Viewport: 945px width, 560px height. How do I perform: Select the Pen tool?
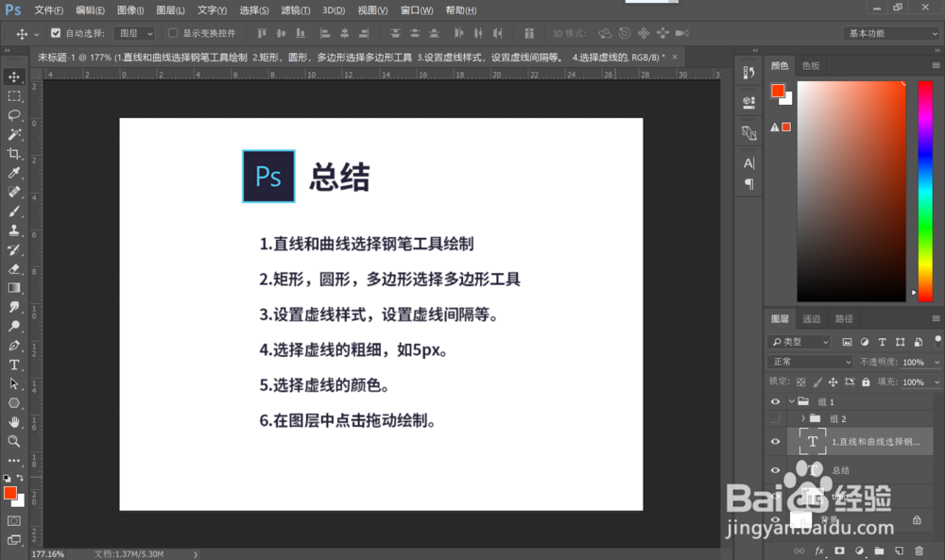click(13, 346)
